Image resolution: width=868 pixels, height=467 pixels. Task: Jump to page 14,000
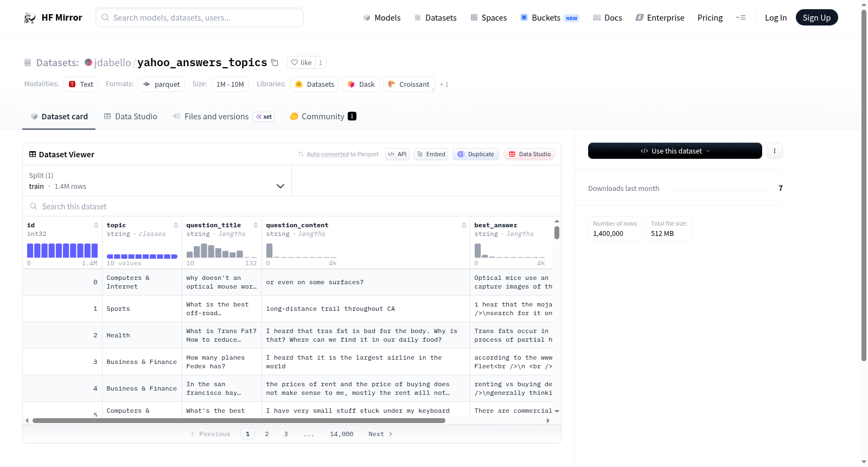point(342,434)
